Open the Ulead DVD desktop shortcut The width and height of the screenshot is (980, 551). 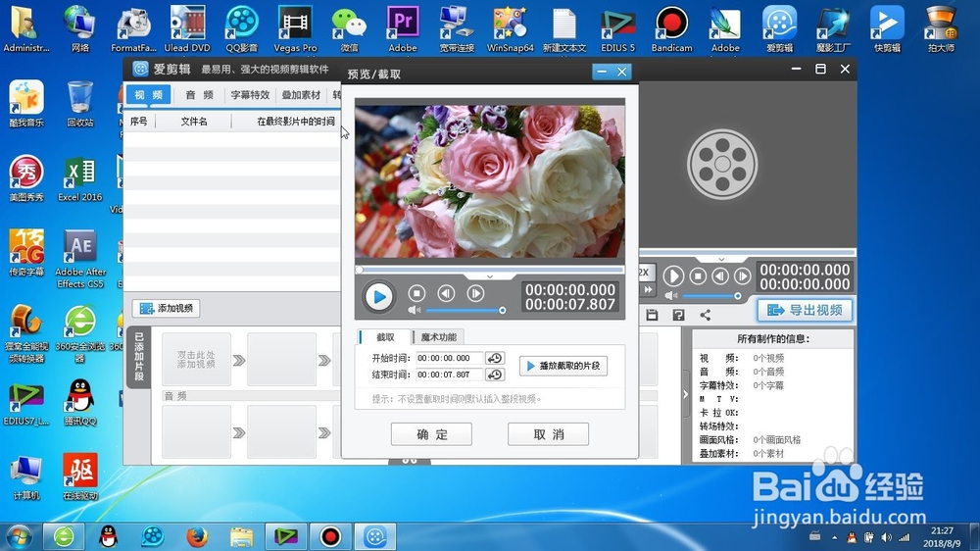(187, 28)
